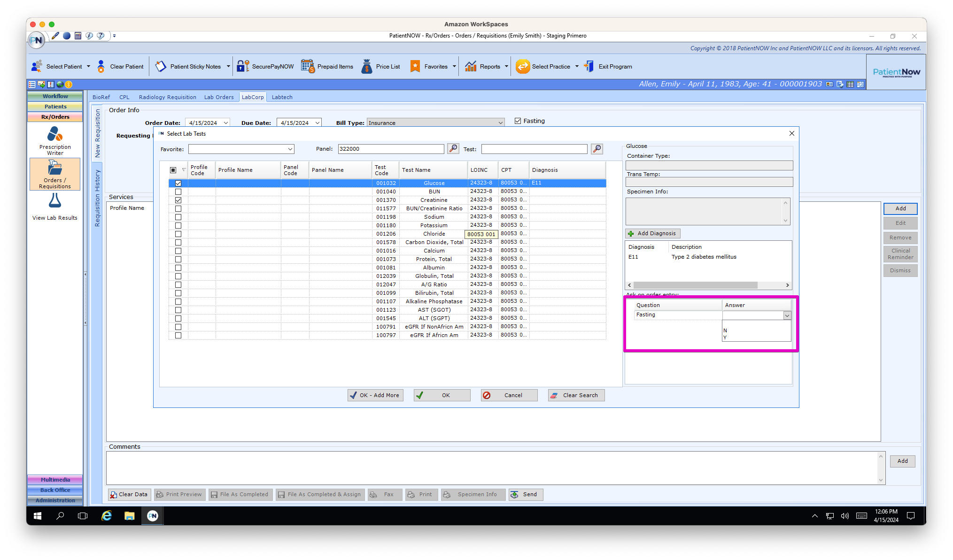The height and width of the screenshot is (560, 953).
Task: Uncheck the Creatinine test checkbox
Action: (x=178, y=200)
